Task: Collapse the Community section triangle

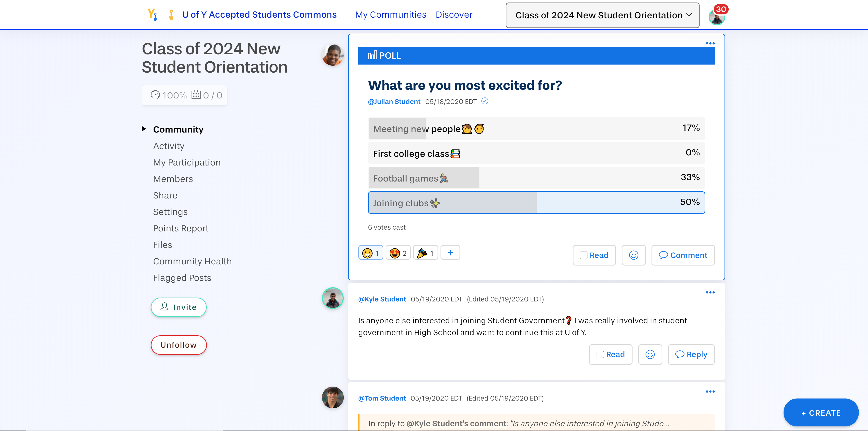Action: click(x=144, y=129)
